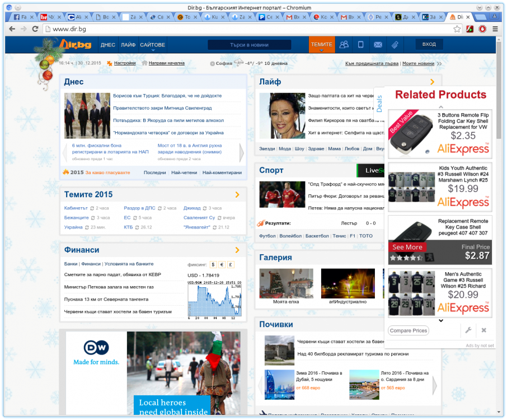
Task: Open the Най-четени news tab
Action: 184,173
